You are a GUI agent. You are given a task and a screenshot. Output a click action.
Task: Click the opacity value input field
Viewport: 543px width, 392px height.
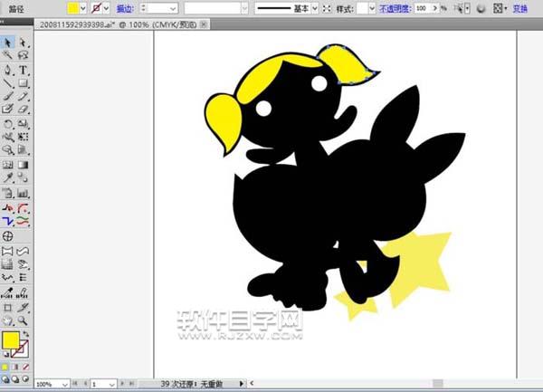(x=424, y=8)
